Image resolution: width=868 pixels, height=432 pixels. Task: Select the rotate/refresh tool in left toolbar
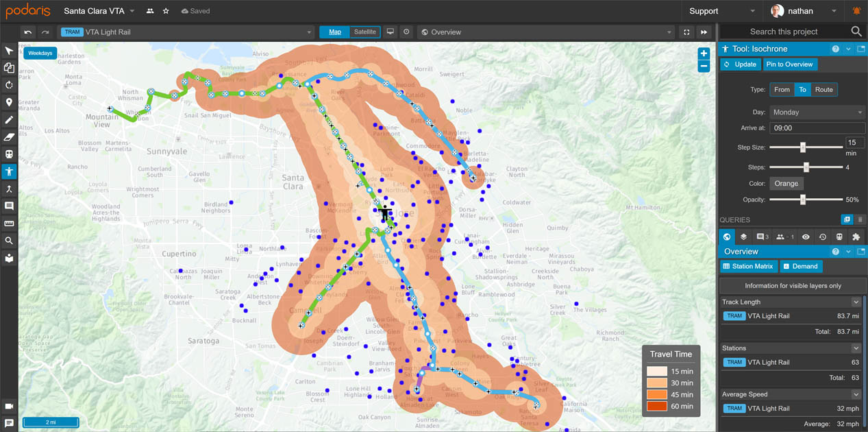[9, 85]
